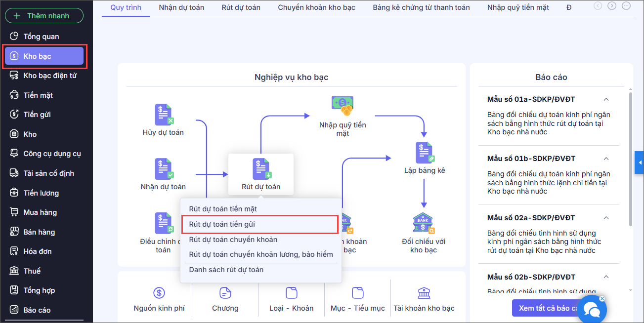Image resolution: width=644 pixels, height=323 pixels.
Task: Collapse the Mẫu số 01b-SDKP/ĐVĐT section
Action: tap(606, 159)
